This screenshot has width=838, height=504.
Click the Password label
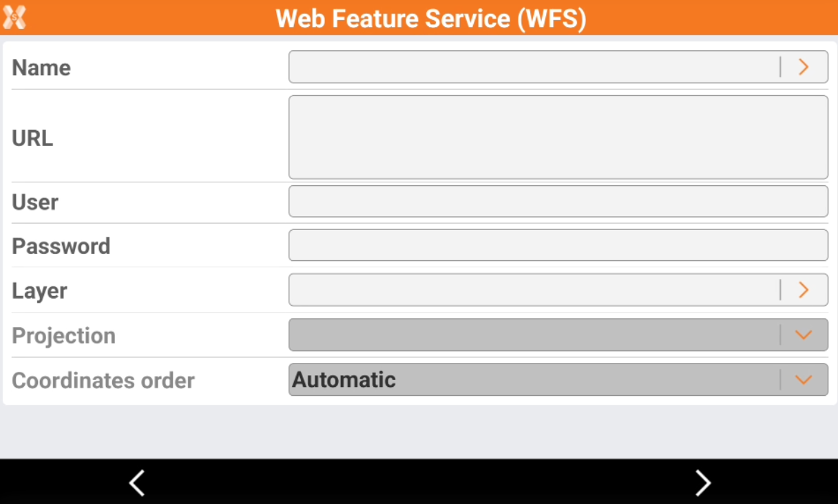pyautogui.click(x=61, y=246)
